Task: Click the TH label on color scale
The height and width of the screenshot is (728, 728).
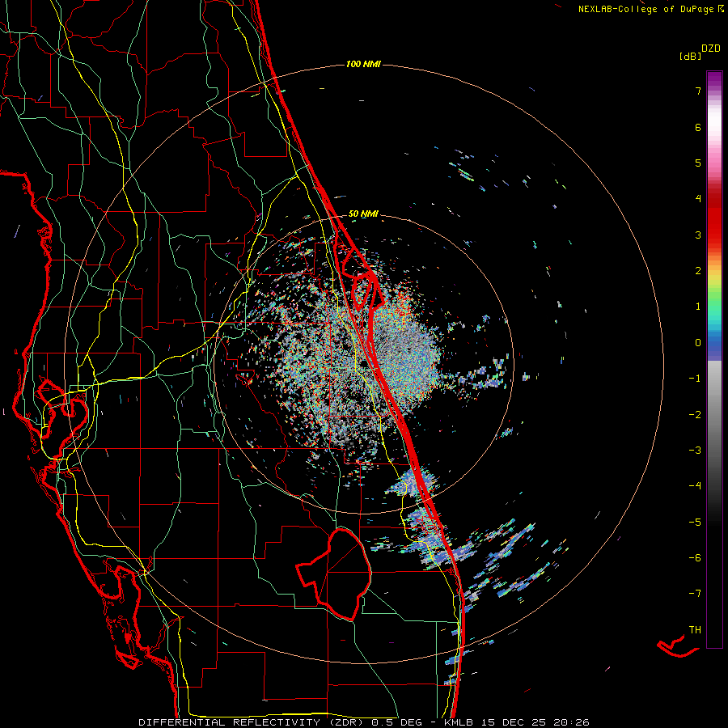Action: (695, 629)
